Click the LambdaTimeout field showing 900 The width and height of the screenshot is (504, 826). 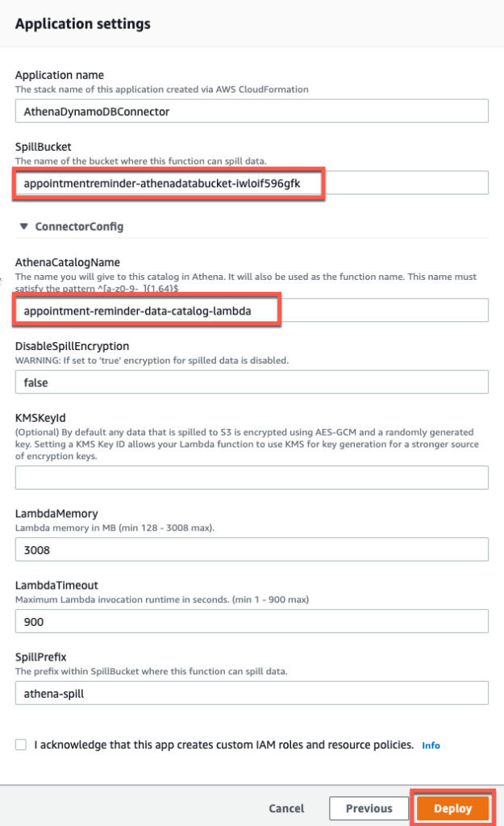point(250,621)
